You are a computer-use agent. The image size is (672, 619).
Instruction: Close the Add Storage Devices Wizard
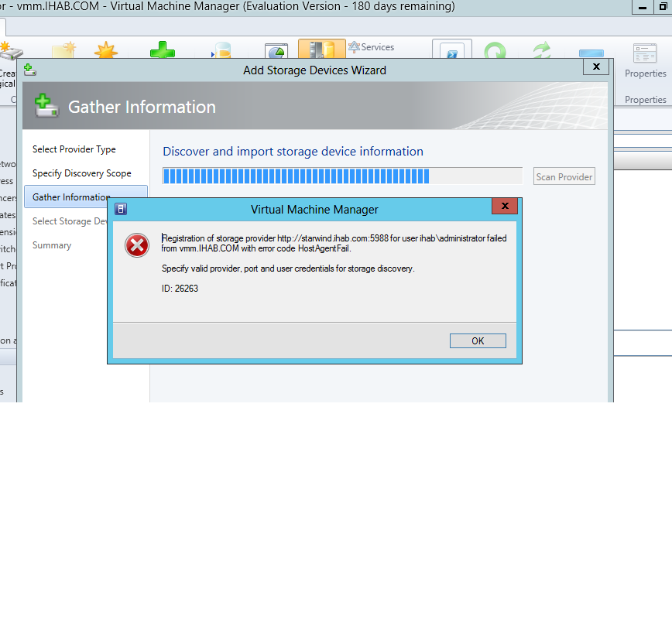point(595,67)
